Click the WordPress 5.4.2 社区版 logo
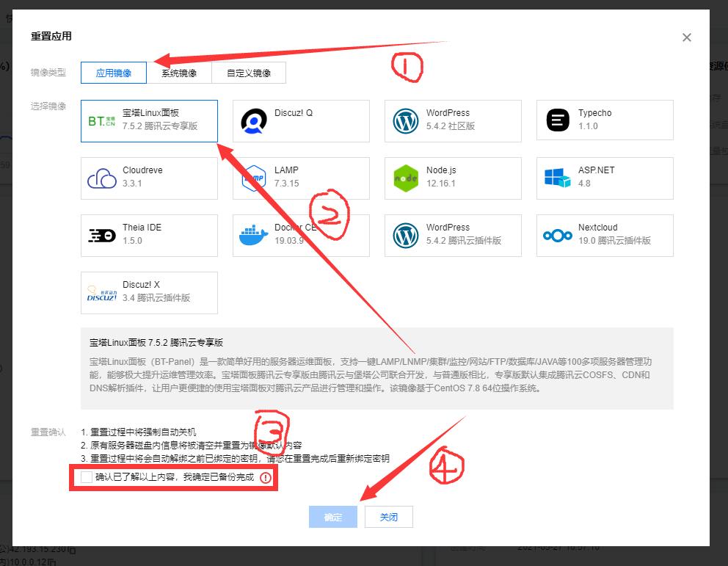Image resolution: width=728 pixels, height=566 pixels. [x=406, y=121]
